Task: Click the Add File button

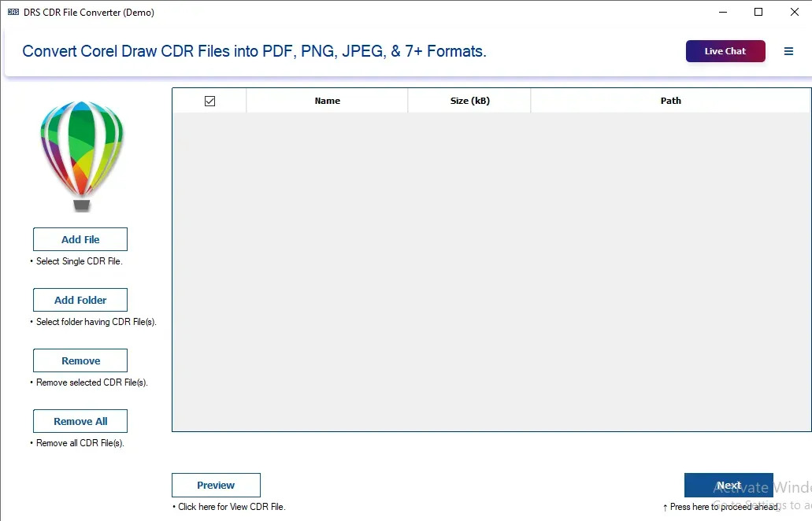Action: pyautogui.click(x=80, y=239)
